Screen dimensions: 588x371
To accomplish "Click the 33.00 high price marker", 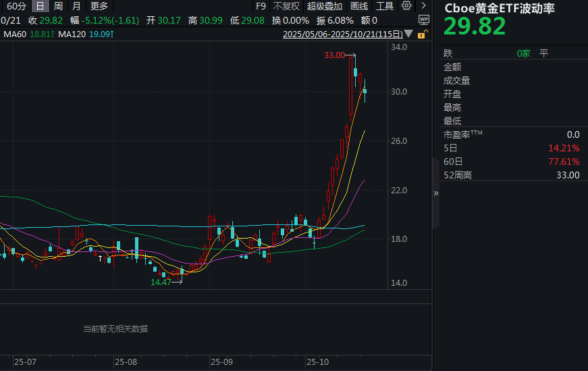I will [x=335, y=55].
